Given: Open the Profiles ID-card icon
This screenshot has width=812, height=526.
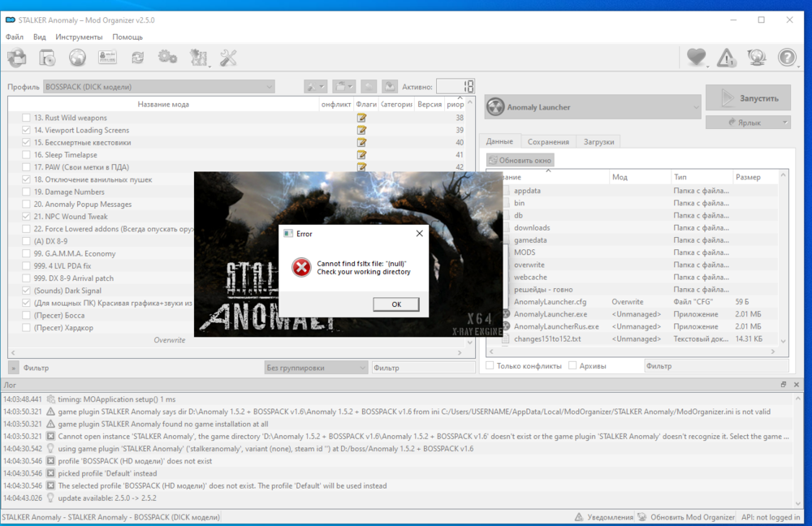Looking at the screenshot, I should tap(107, 58).
